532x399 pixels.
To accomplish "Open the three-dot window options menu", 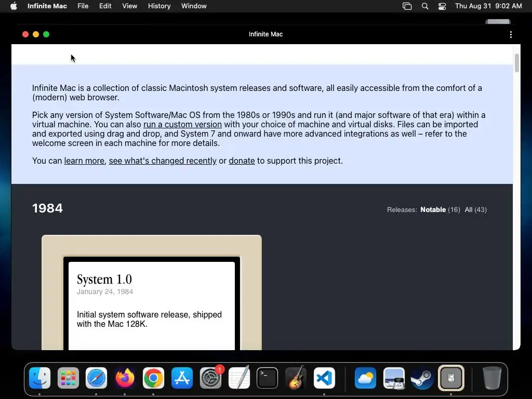I will (x=511, y=34).
